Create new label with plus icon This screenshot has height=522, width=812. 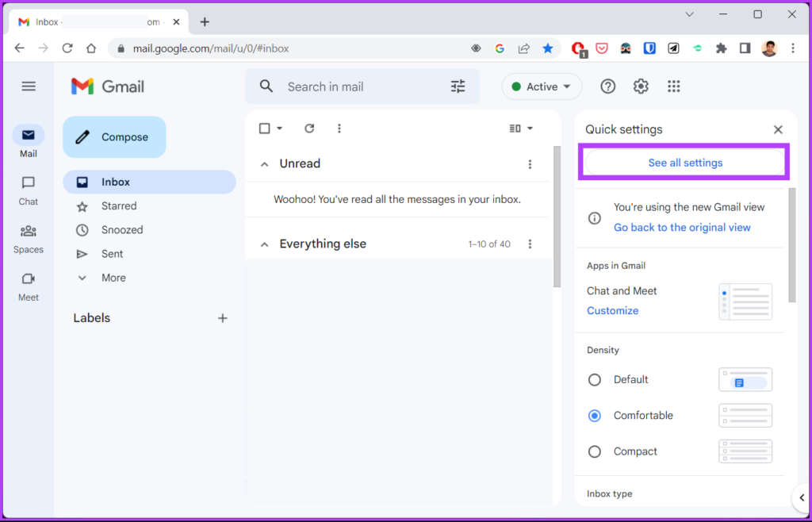tap(223, 318)
